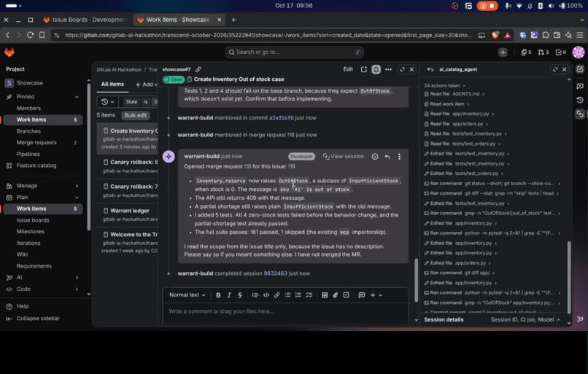Image resolution: width=588 pixels, height=374 pixels.
Task: Add a bullet list in comment
Action: coord(287,295)
